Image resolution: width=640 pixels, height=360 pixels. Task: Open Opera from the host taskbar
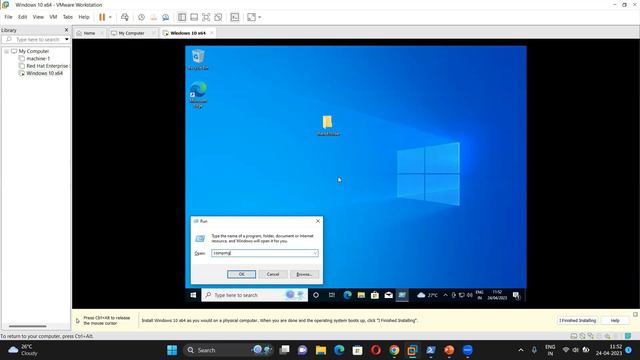(376, 350)
